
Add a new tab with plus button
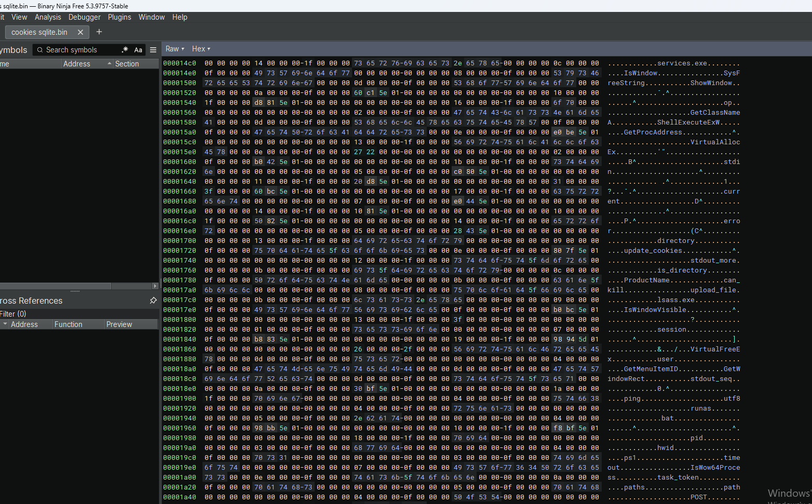click(x=99, y=32)
